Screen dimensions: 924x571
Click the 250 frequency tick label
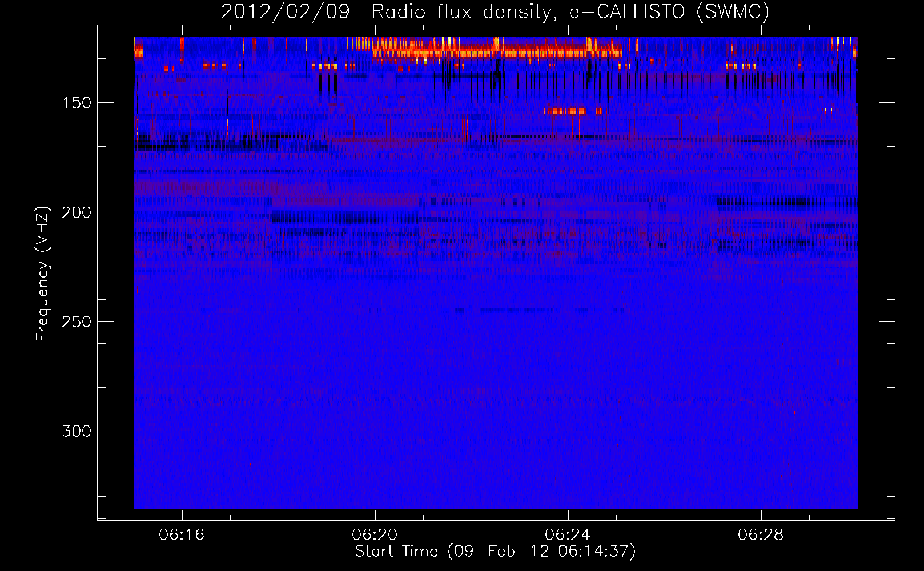coord(77,322)
